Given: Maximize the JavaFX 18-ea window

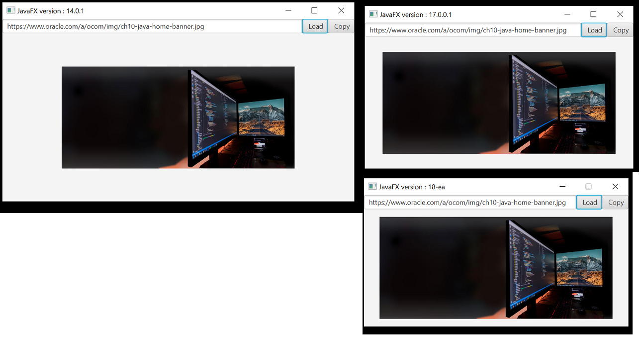Looking at the screenshot, I should click(x=588, y=187).
